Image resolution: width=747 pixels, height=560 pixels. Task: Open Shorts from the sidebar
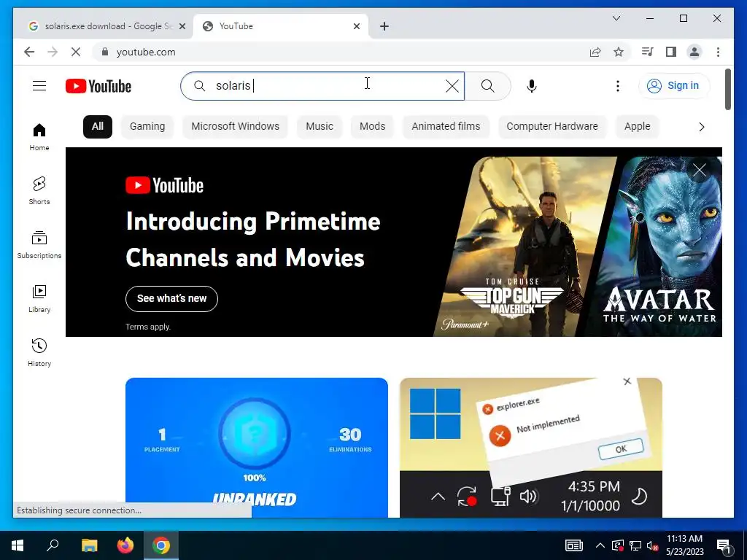pos(39,190)
